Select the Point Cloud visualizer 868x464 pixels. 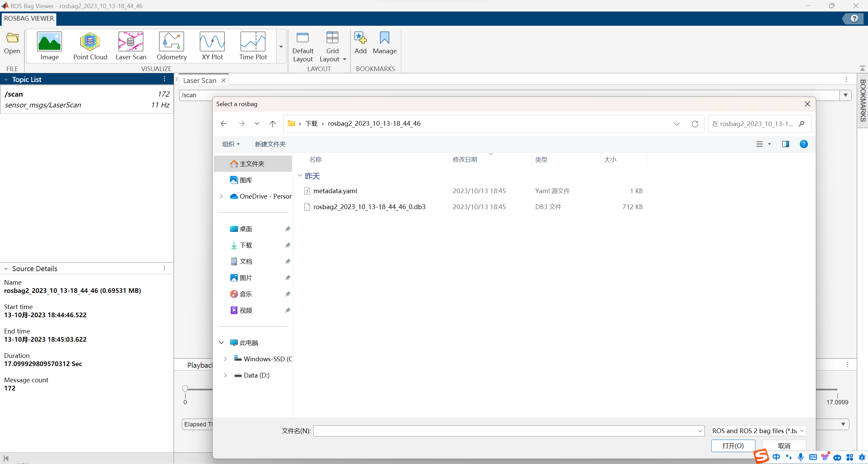coord(90,46)
